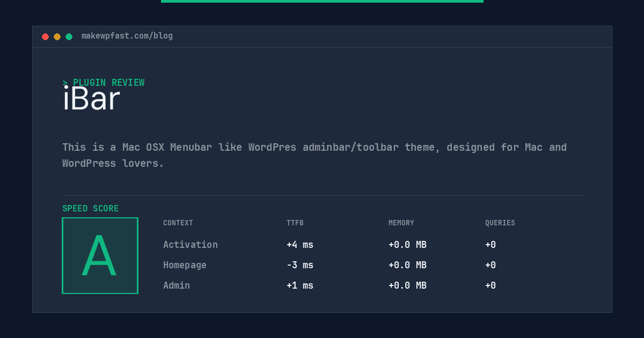Screen dimensions: 644x338
Task: Click the yellow window dot
Action: (x=57, y=36)
